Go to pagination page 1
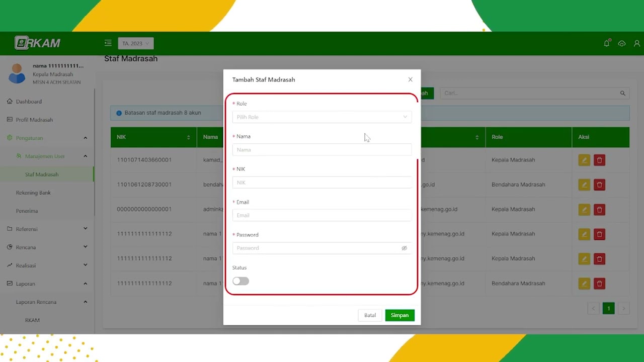Viewport: 644px width, 362px height. tap(608, 308)
